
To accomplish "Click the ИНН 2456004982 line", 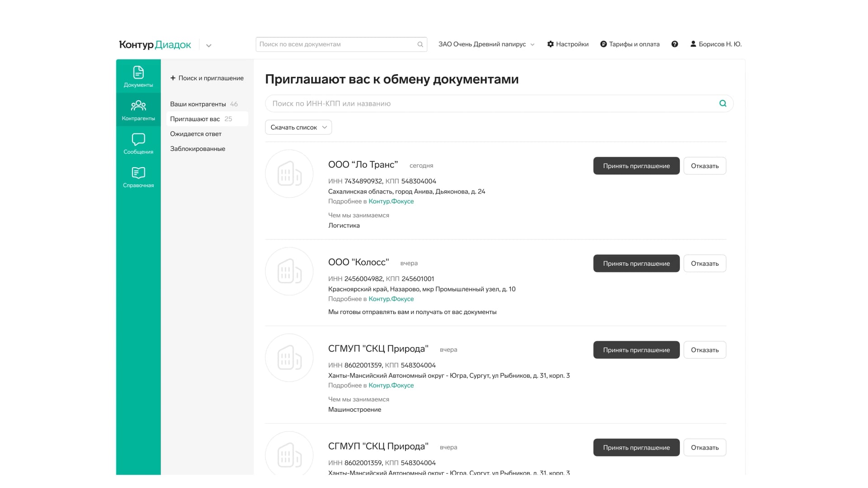I will point(381,279).
